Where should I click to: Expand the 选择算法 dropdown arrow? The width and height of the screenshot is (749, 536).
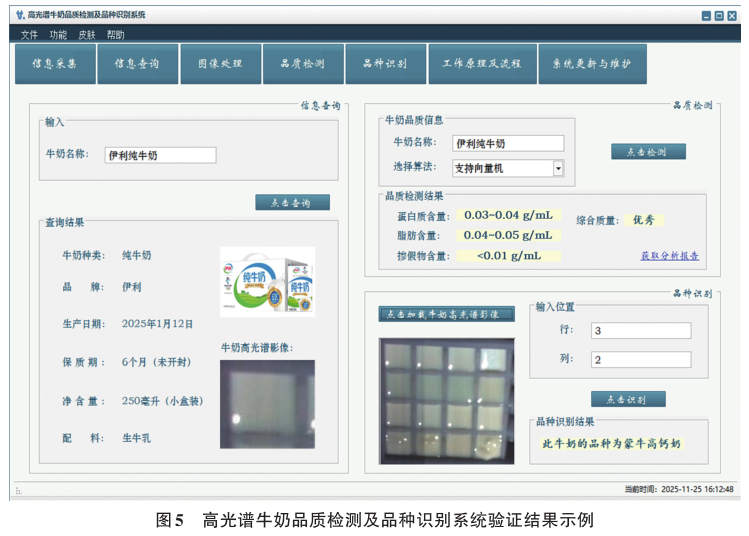click(558, 168)
